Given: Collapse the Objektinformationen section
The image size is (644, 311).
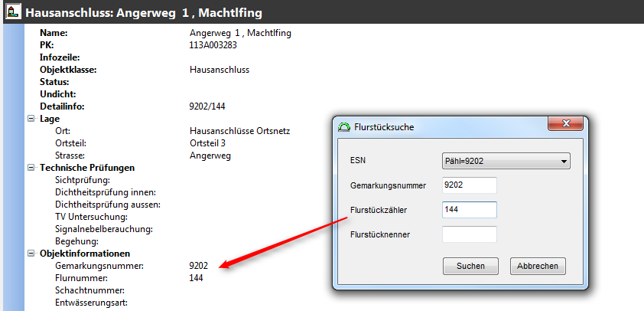Looking at the screenshot, I should 31,254.
